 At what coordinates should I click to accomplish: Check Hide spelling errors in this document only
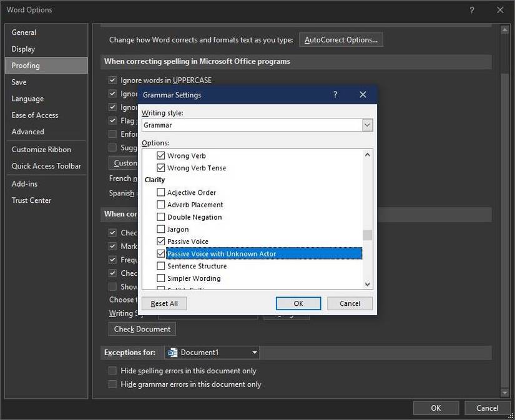pyautogui.click(x=113, y=371)
